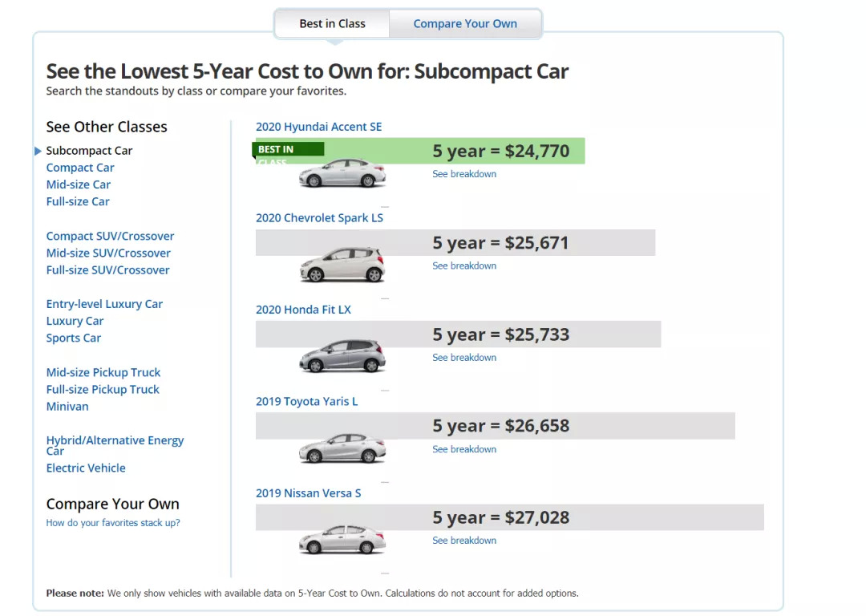
Task: See breakdown for Nissan Versa S
Action: point(464,540)
